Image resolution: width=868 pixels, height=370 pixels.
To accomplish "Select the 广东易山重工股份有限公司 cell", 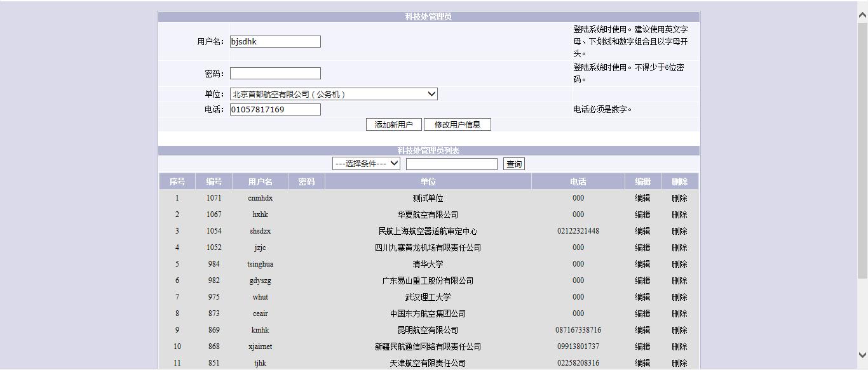I will pos(428,281).
